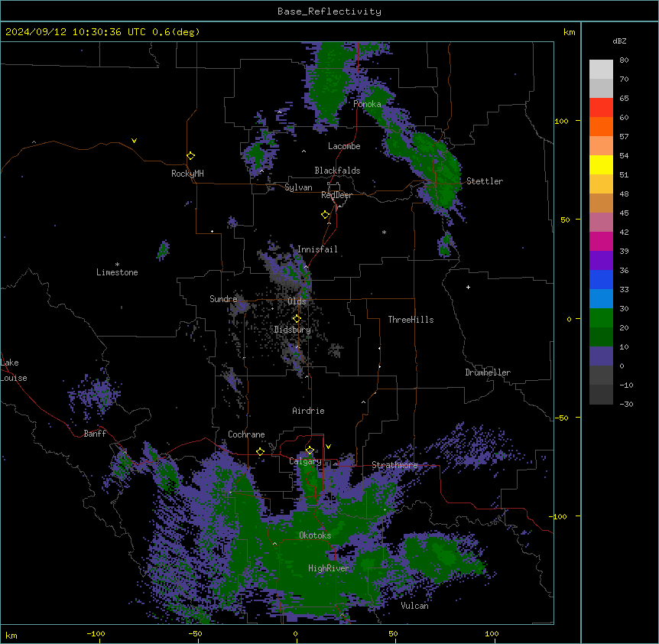
Task: Click the yellow diamond marker beside RockyMH
Action: [191, 155]
